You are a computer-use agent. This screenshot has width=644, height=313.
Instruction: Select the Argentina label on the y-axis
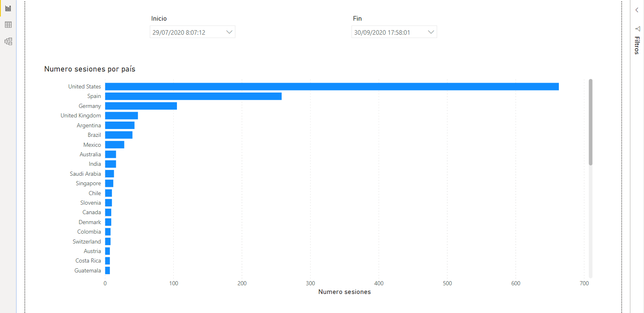[89, 125]
